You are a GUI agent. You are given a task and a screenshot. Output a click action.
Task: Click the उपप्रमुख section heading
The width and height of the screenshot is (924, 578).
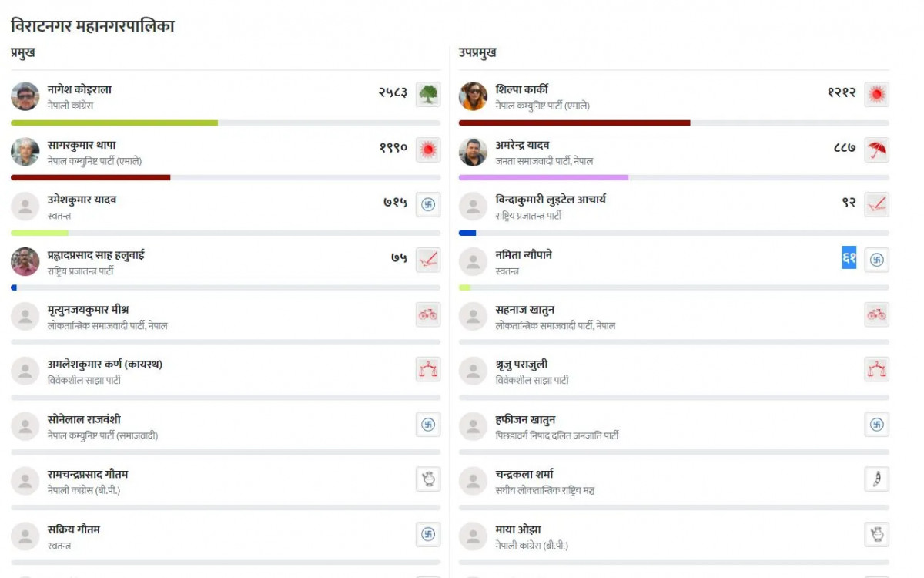(477, 52)
